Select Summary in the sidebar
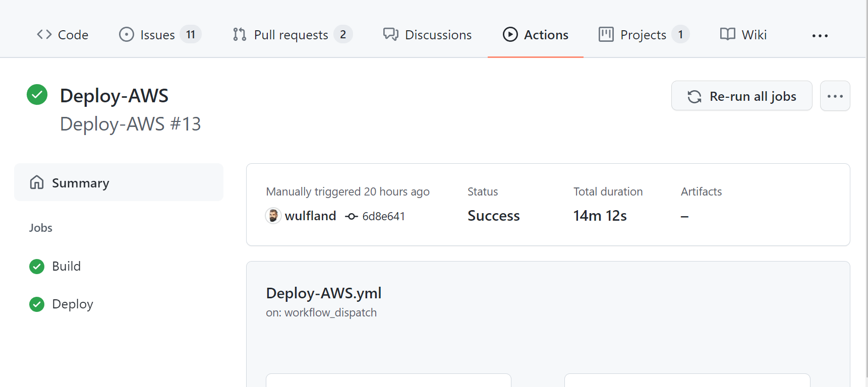Viewport: 868px width, 387px height. 119,182
